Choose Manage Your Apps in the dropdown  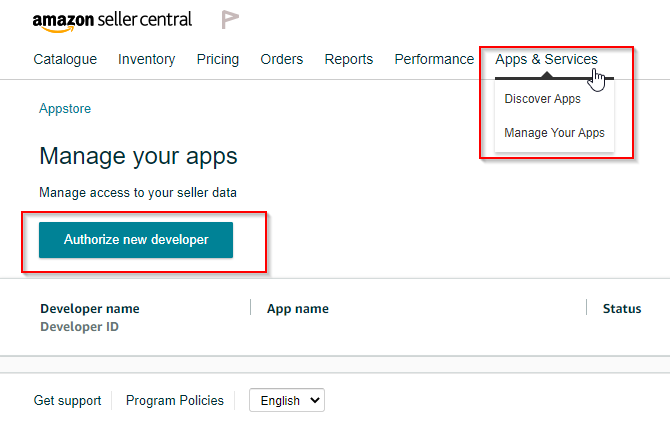coord(554,133)
